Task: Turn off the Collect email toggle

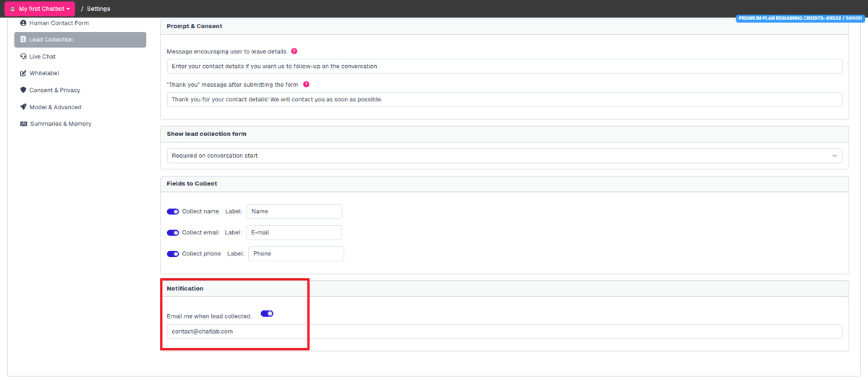Action: [173, 232]
